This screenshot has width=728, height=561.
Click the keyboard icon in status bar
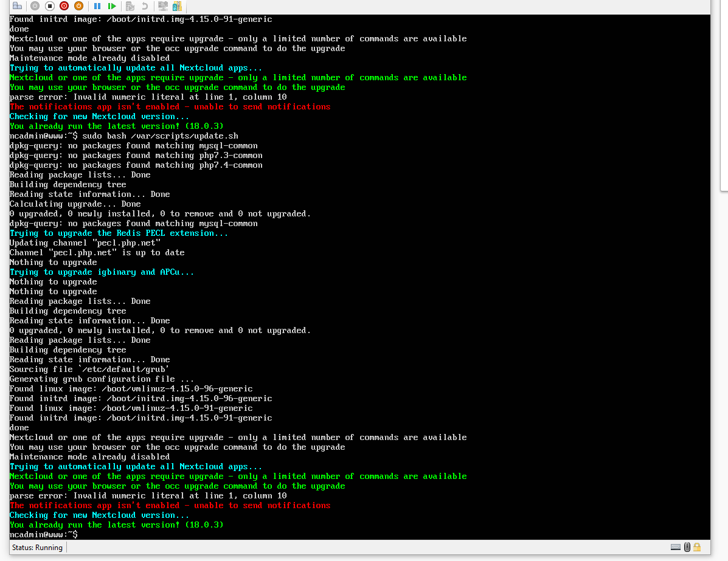(676, 548)
